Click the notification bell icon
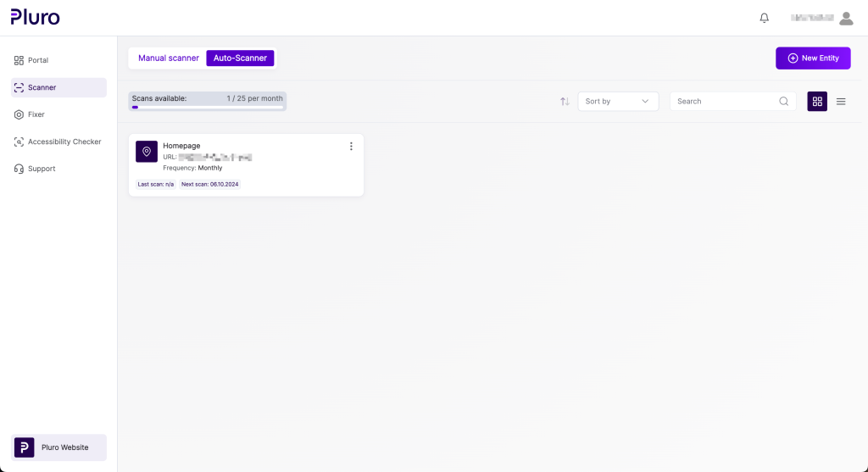The height and width of the screenshot is (472, 868). (x=764, y=18)
